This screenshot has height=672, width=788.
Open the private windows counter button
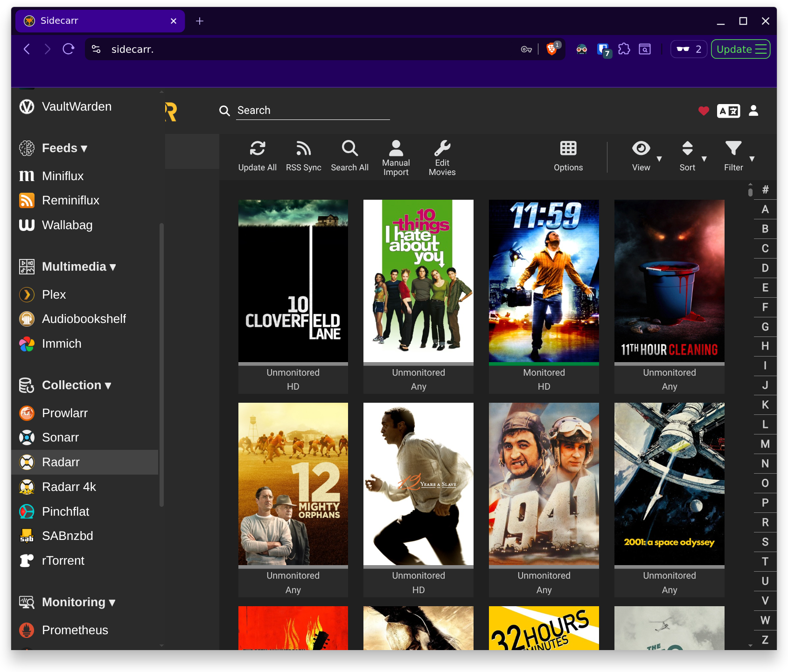point(689,49)
